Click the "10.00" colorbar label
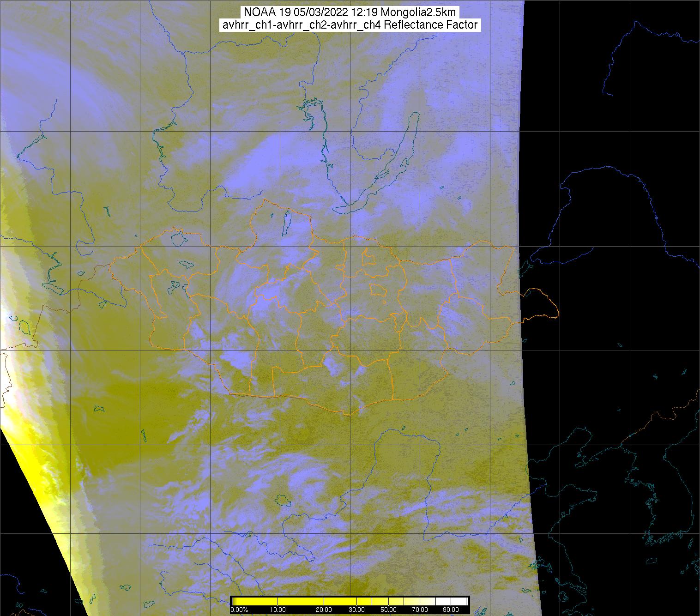This screenshot has width=700, height=616. tap(278, 610)
